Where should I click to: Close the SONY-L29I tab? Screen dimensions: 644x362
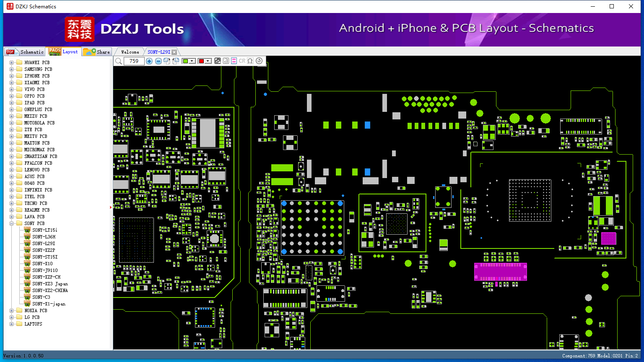(174, 52)
